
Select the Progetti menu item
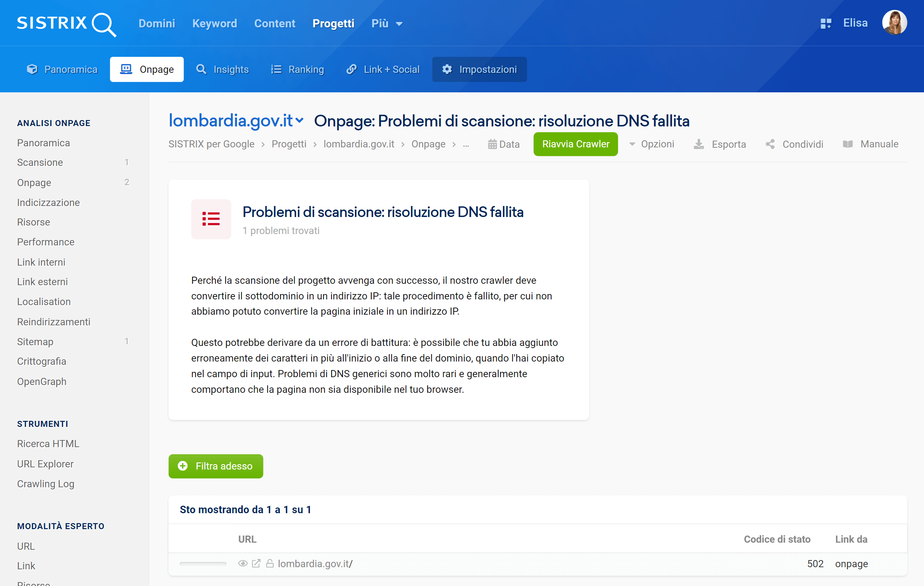334,23
